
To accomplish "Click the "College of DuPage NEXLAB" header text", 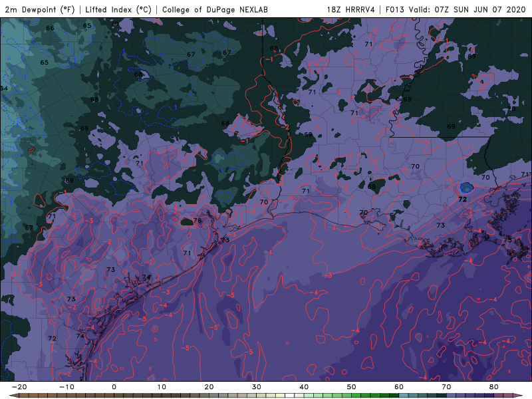I will [x=215, y=9].
